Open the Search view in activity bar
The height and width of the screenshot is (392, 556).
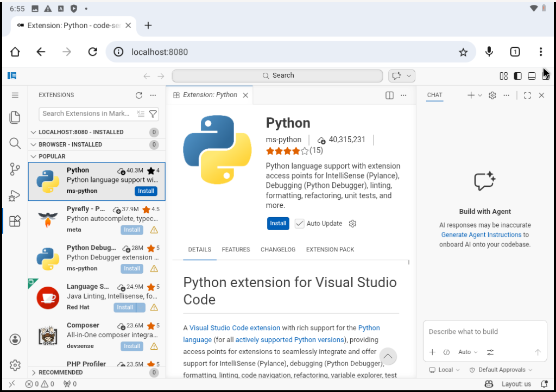15,143
